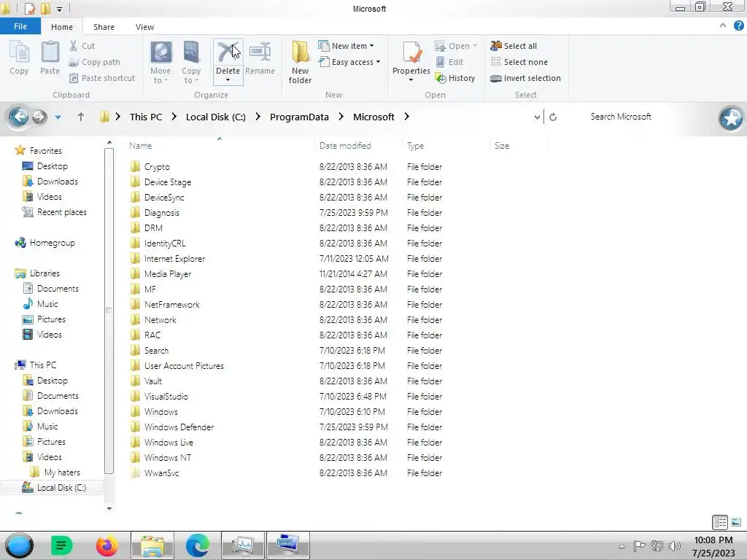This screenshot has width=747, height=560.
Task: Click the navigation pane scroll down arrow
Action: click(x=109, y=508)
